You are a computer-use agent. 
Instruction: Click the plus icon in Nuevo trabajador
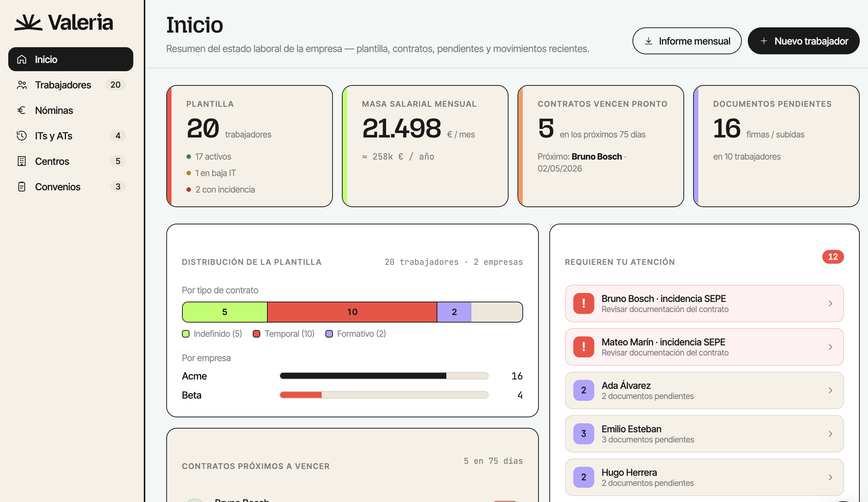(764, 41)
